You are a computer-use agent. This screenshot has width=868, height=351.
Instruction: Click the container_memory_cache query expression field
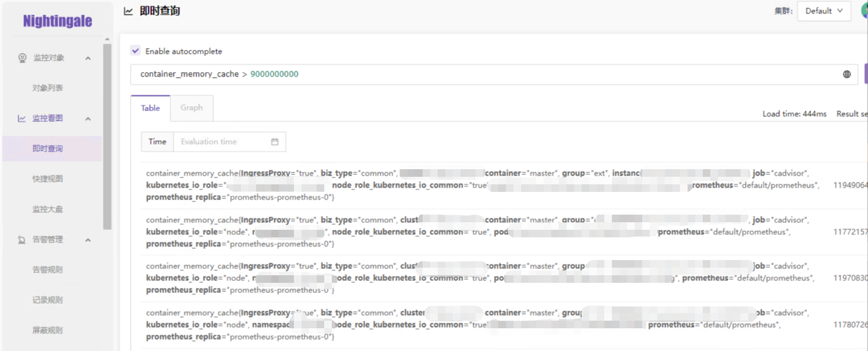point(494,74)
